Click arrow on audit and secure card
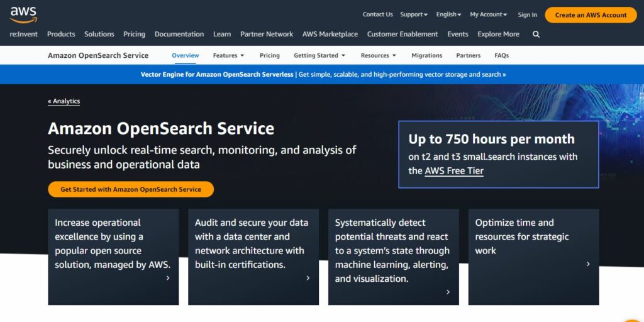Screen dimensions: 644x322 pos(308,278)
